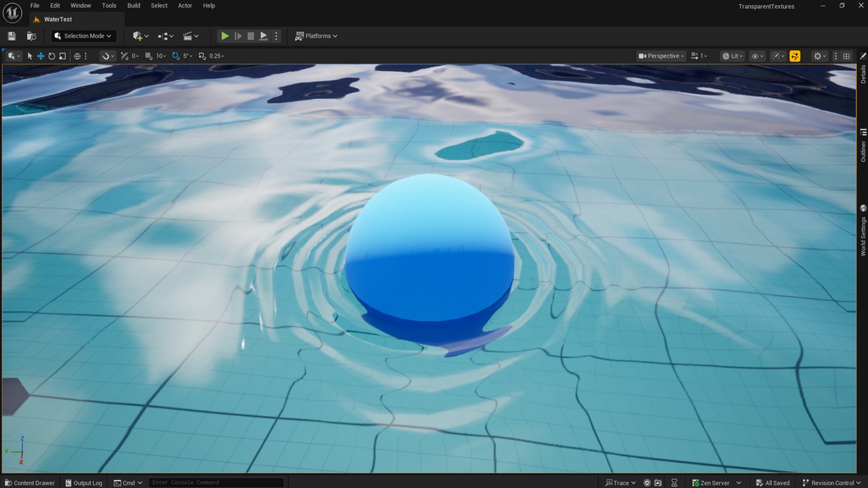Open the Content Drawer

tap(29, 483)
